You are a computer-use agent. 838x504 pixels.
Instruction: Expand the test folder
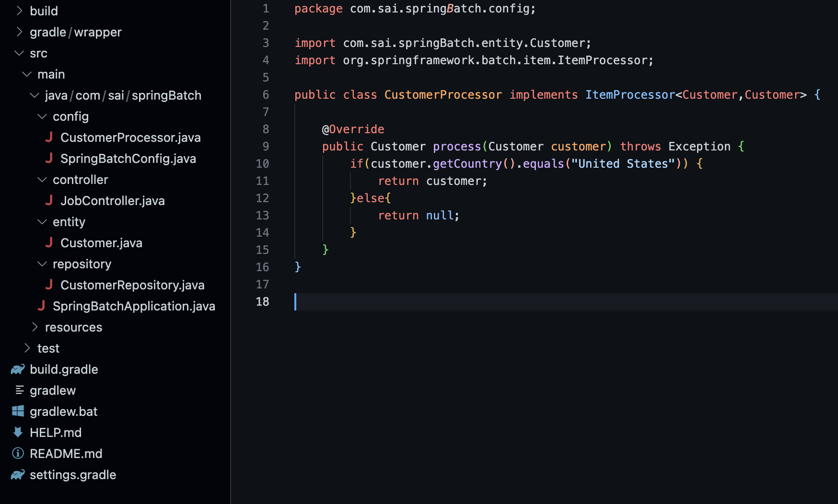coord(26,348)
